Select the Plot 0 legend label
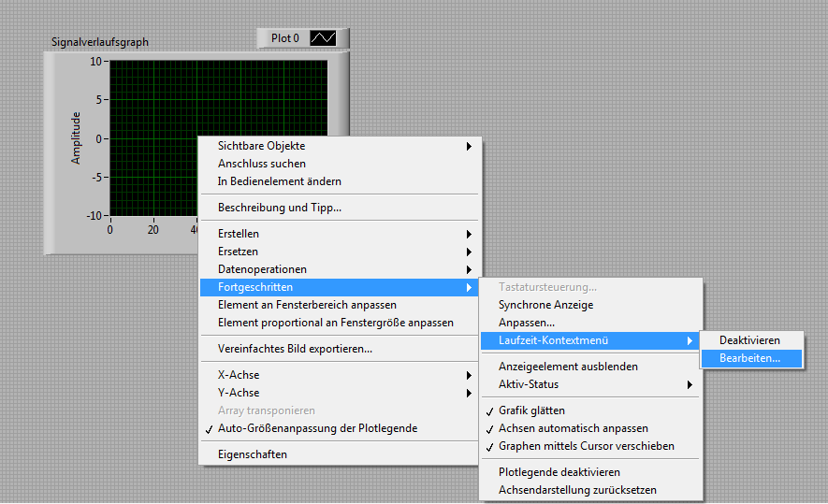 click(x=285, y=38)
